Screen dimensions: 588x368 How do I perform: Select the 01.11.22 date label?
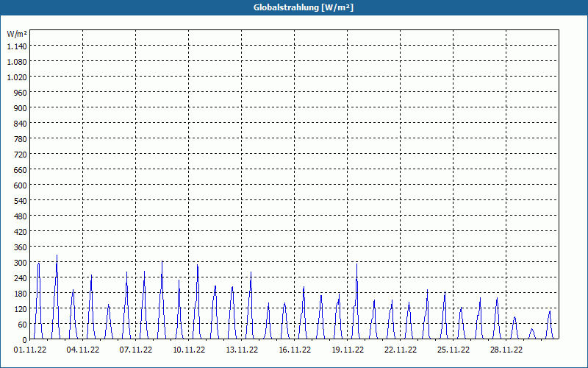[30, 350]
